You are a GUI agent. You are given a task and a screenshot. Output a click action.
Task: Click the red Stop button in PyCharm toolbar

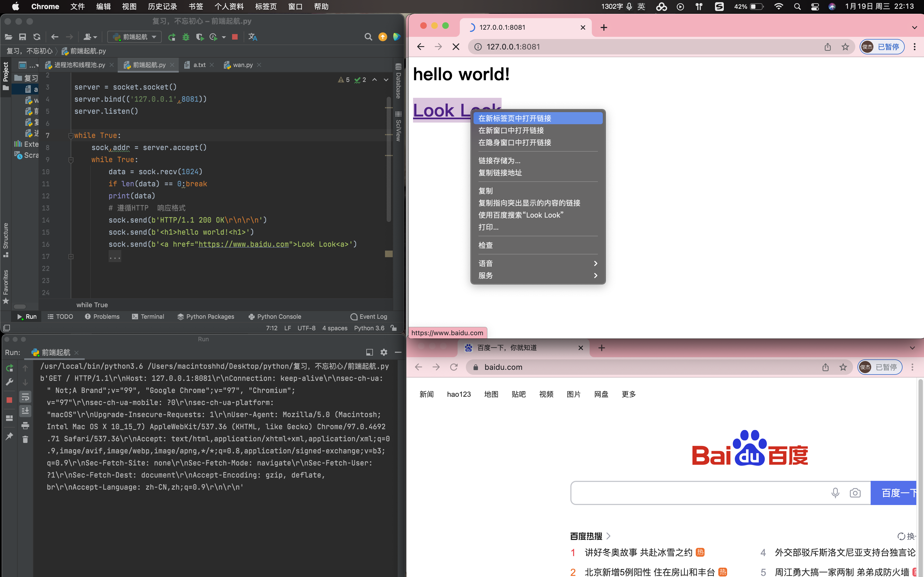click(x=235, y=37)
